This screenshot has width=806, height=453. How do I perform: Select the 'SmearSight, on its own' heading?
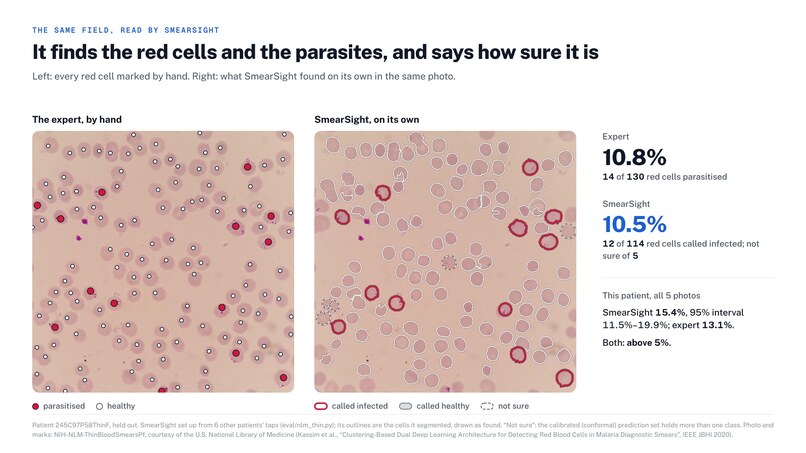(367, 119)
